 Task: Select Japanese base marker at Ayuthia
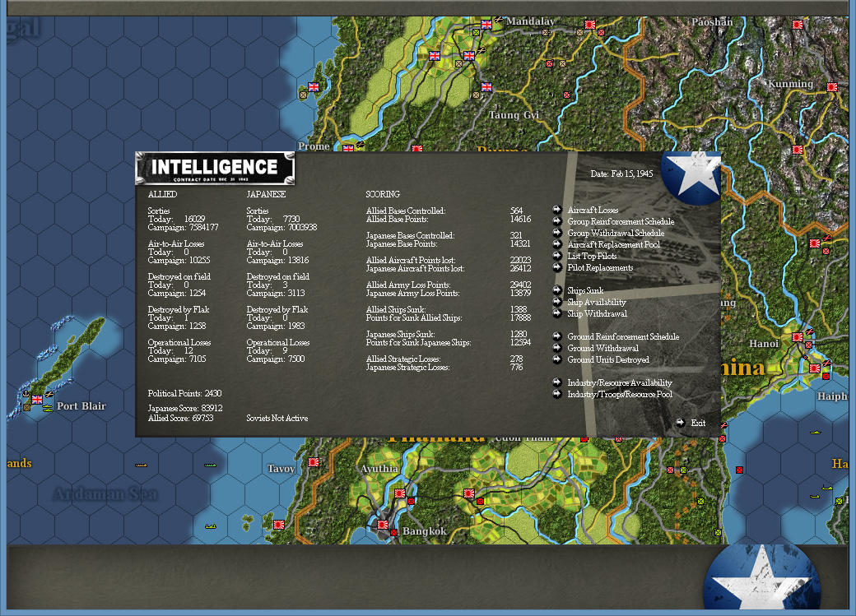pos(400,493)
